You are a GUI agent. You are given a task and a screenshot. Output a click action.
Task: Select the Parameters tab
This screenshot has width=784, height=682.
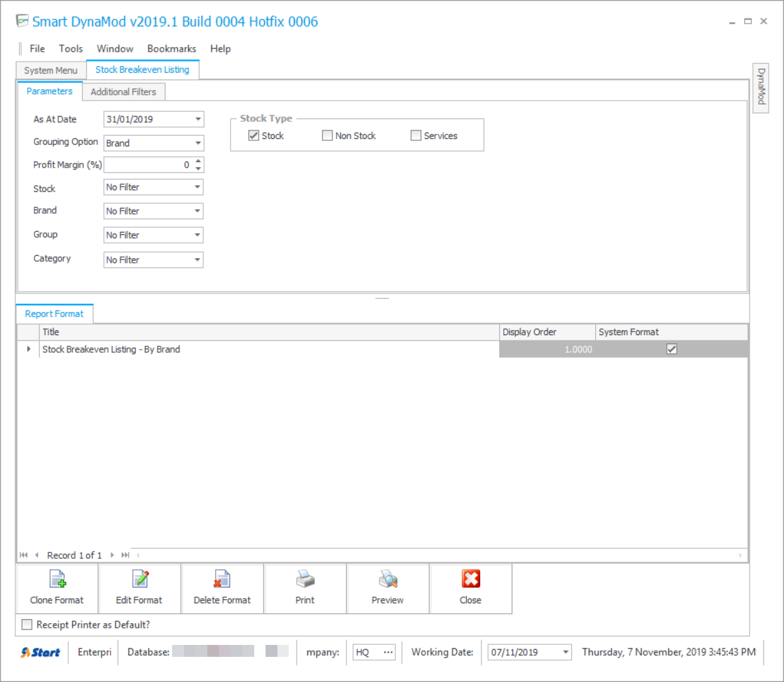(x=50, y=91)
